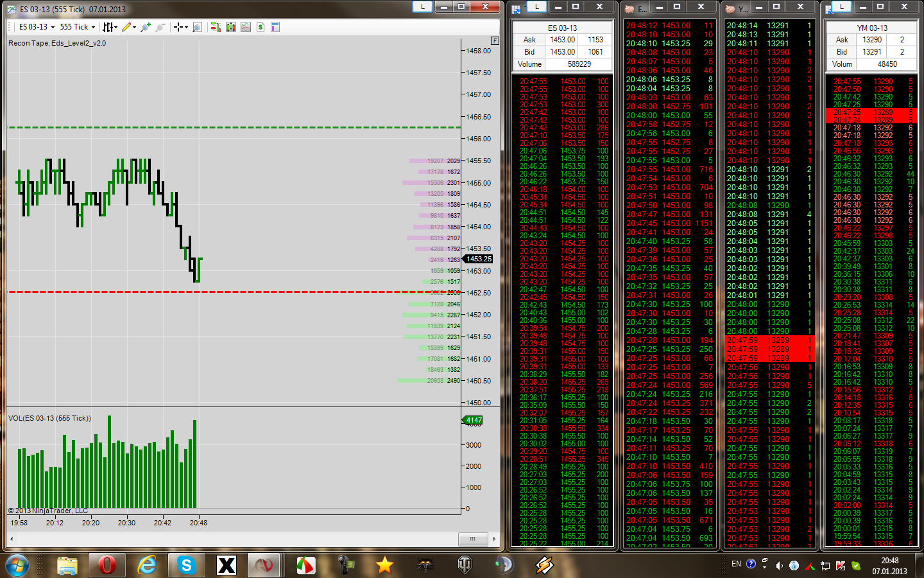
Task: Toggle the chart trader icon
Action: [x=216, y=27]
